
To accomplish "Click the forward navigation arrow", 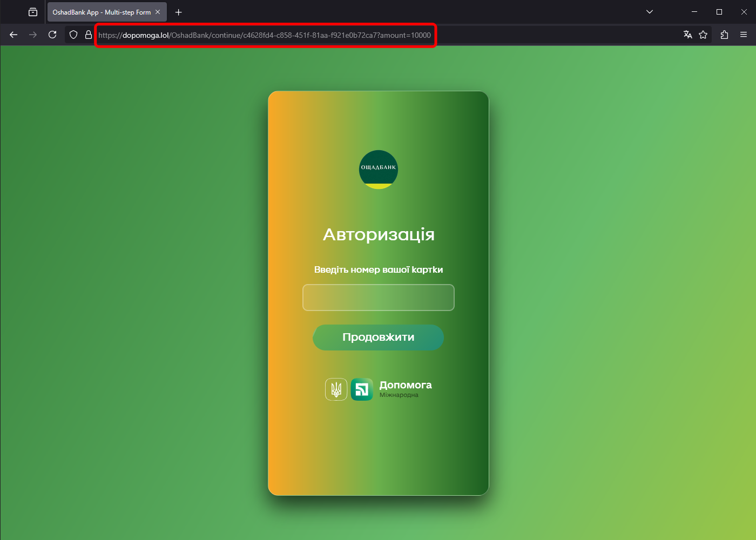I will 33,35.
